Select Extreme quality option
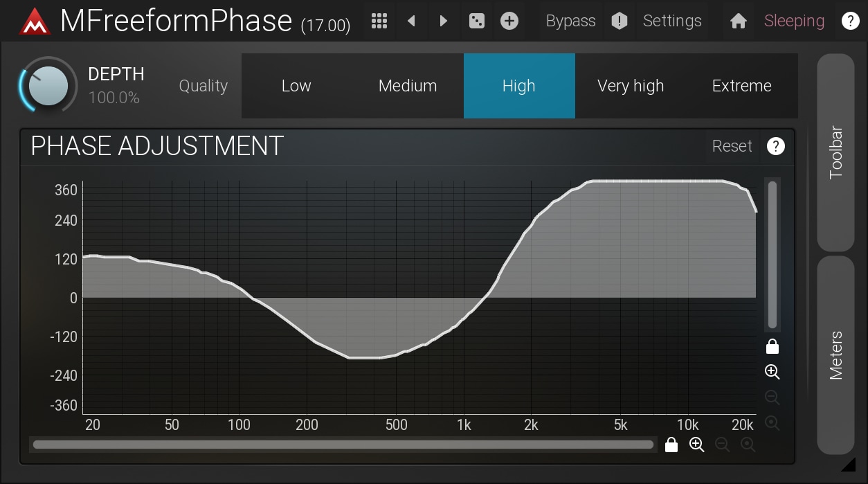 (741, 86)
